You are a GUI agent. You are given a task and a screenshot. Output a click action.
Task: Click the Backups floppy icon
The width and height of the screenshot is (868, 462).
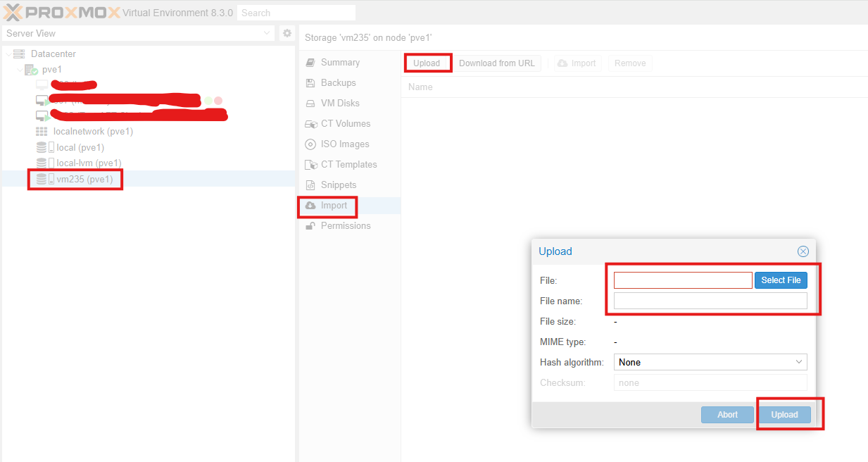[310, 83]
